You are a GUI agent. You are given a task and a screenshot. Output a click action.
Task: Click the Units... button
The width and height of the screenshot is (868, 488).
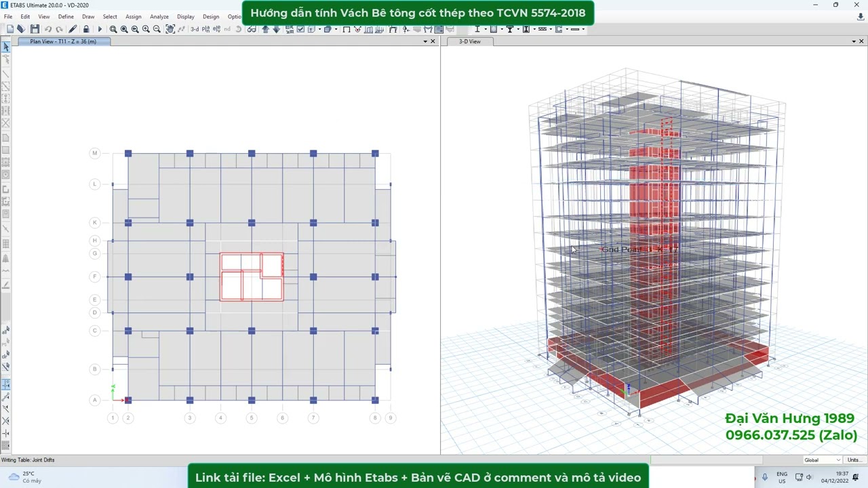point(854,460)
